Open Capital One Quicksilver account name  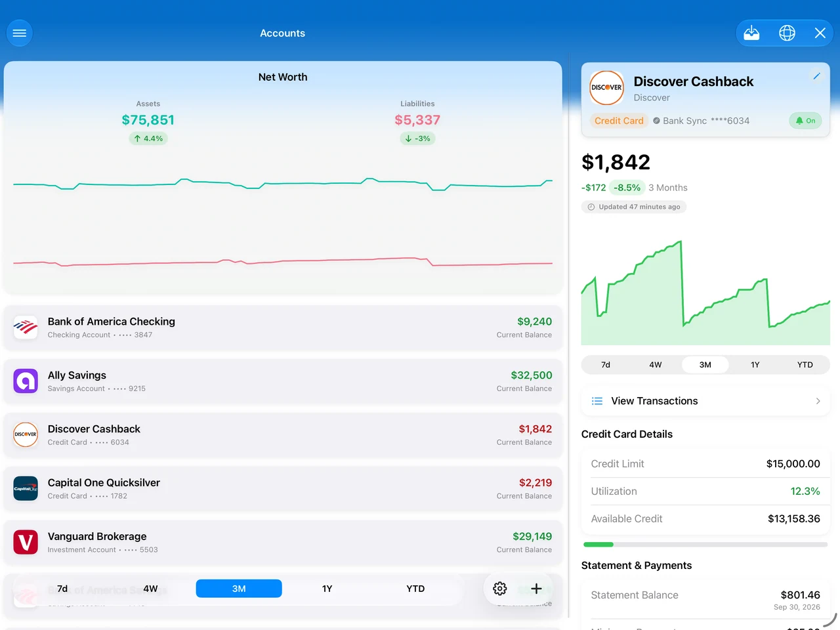point(104,483)
